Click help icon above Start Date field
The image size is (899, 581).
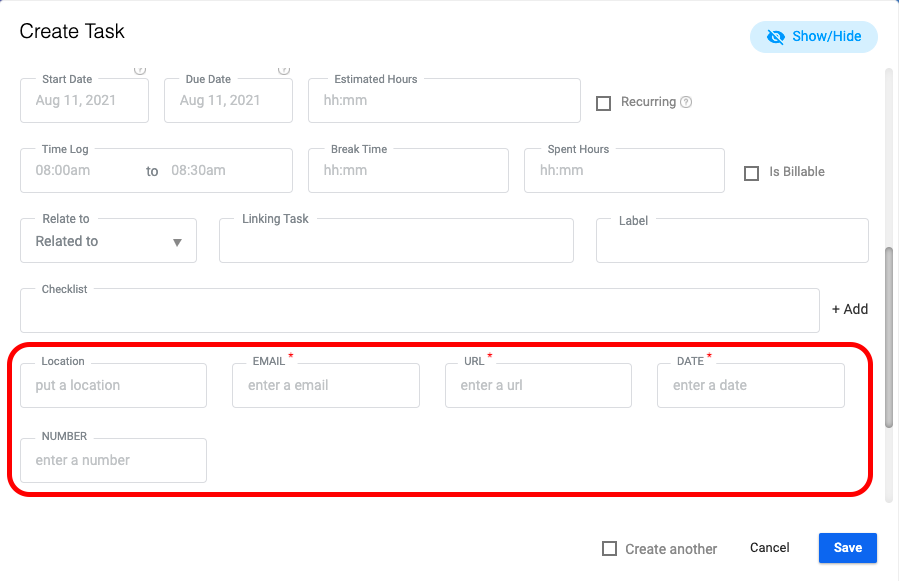[x=140, y=70]
